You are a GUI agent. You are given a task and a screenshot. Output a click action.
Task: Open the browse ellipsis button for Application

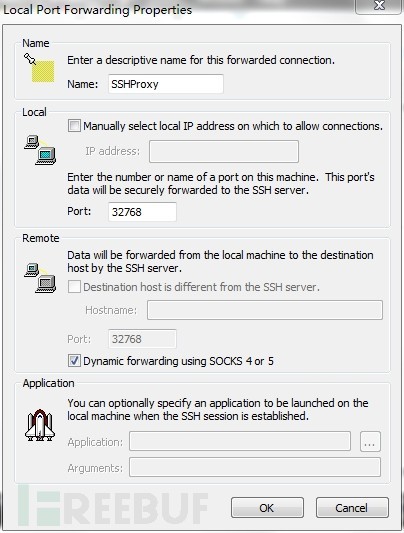pos(370,442)
